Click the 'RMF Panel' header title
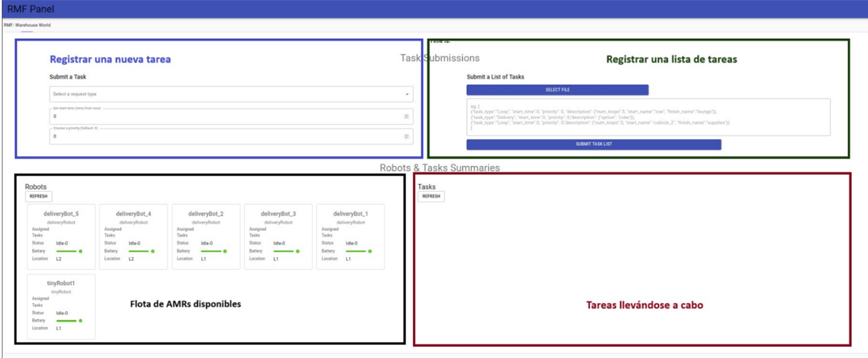The width and height of the screenshot is (868, 358). pos(31,9)
